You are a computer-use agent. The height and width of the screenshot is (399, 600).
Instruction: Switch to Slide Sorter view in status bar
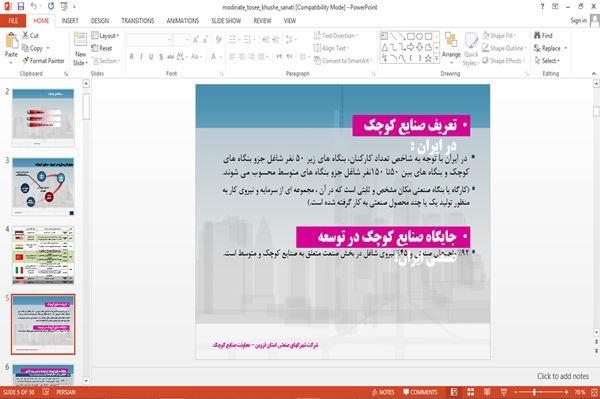coord(470,392)
